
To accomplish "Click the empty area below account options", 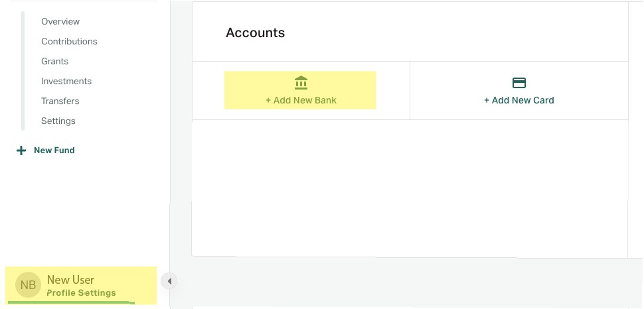I will [x=410, y=188].
